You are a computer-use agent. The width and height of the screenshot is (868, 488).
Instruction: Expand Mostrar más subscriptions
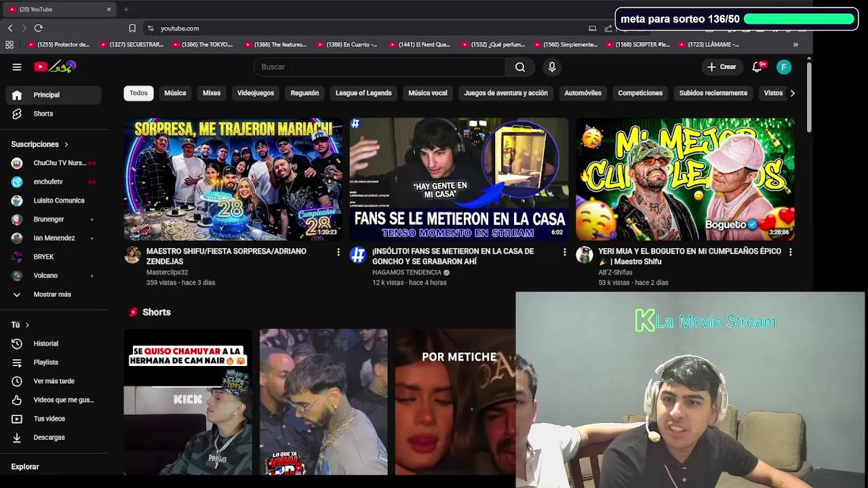[54, 294]
